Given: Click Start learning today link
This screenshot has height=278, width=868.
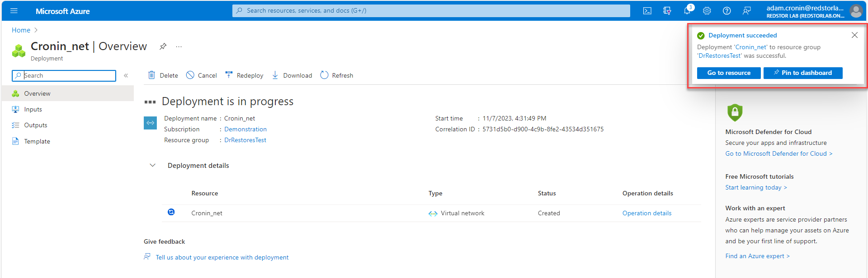Looking at the screenshot, I should pos(756,187).
